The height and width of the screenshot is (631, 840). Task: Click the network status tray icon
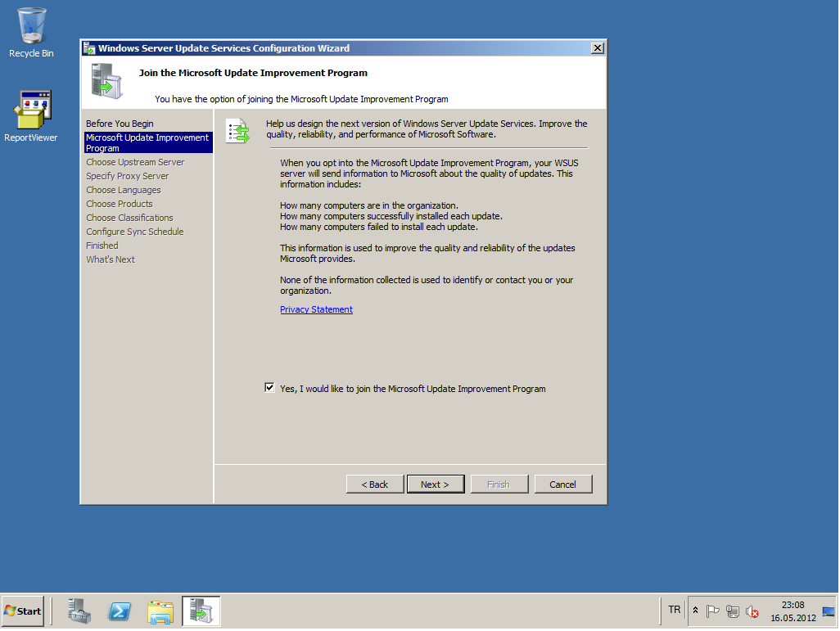(x=733, y=611)
